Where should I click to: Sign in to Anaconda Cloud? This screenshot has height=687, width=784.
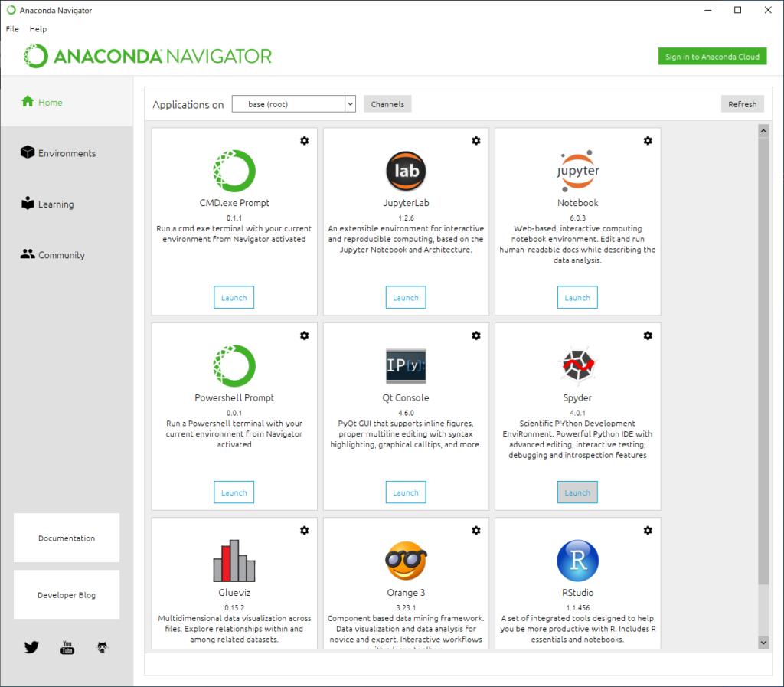[x=713, y=57]
